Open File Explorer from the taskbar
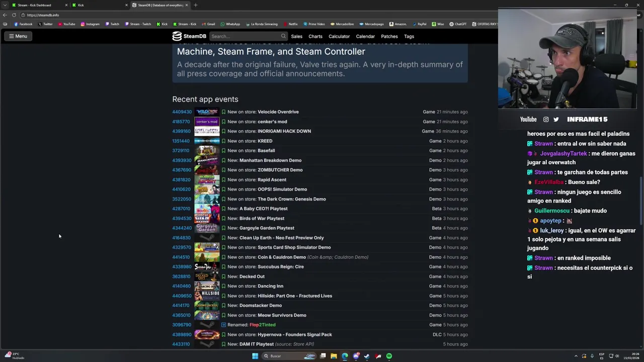 (334, 356)
